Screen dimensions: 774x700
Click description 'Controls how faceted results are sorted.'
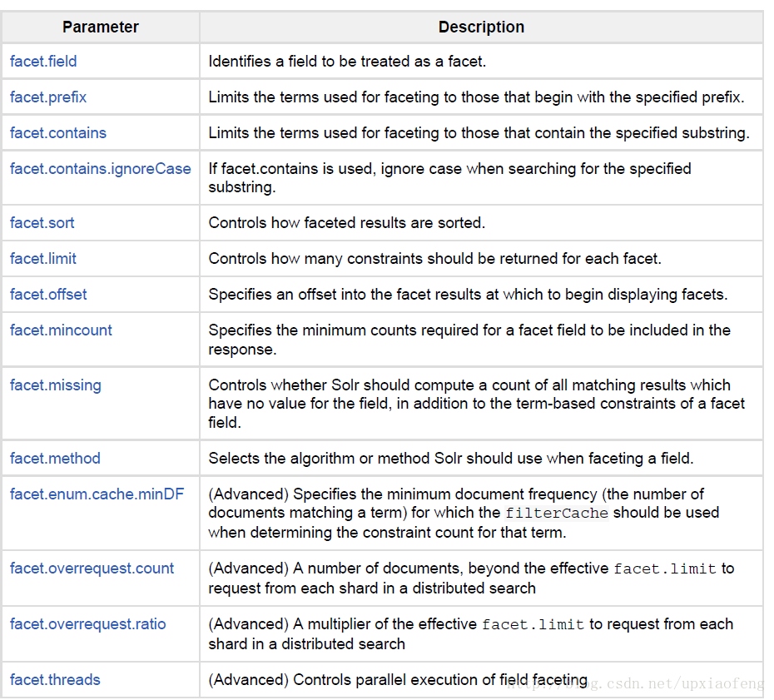pyautogui.click(x=346, y=222)
